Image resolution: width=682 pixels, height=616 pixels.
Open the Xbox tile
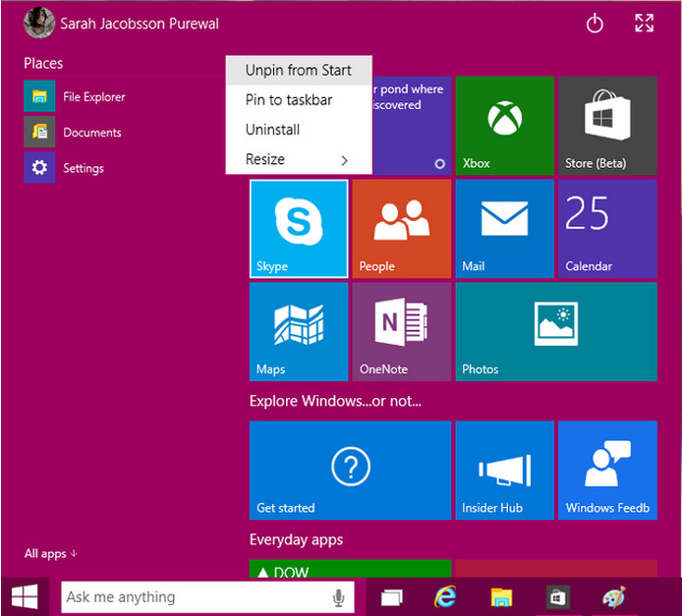(504, 126)
